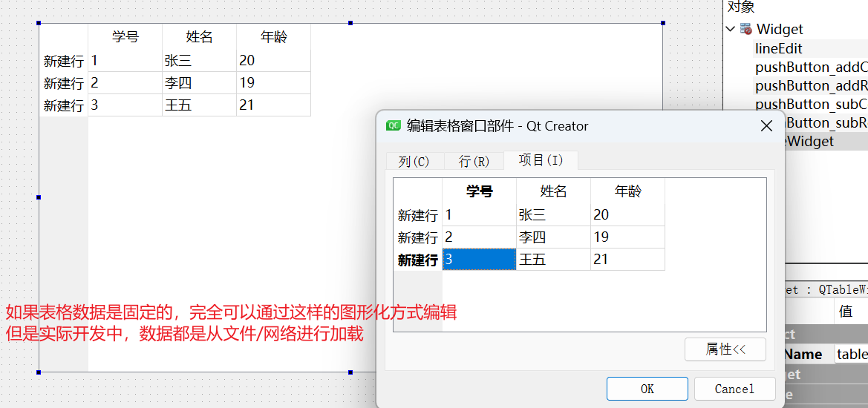
Task: Switch to the 行(R) tab
Action: [474, 161]
